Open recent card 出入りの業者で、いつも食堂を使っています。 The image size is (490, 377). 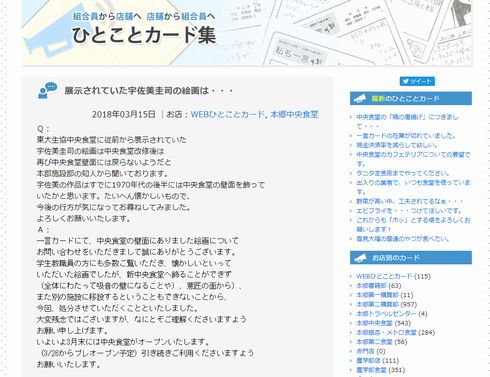tap(413, 187)
